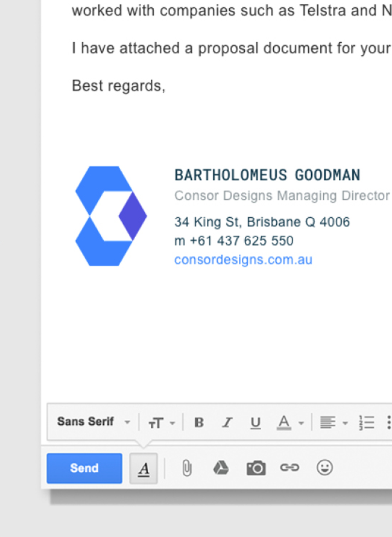Toggle italic formatting
The width and height of the screenshot is (392, 537).
click(x=227, y=422)
